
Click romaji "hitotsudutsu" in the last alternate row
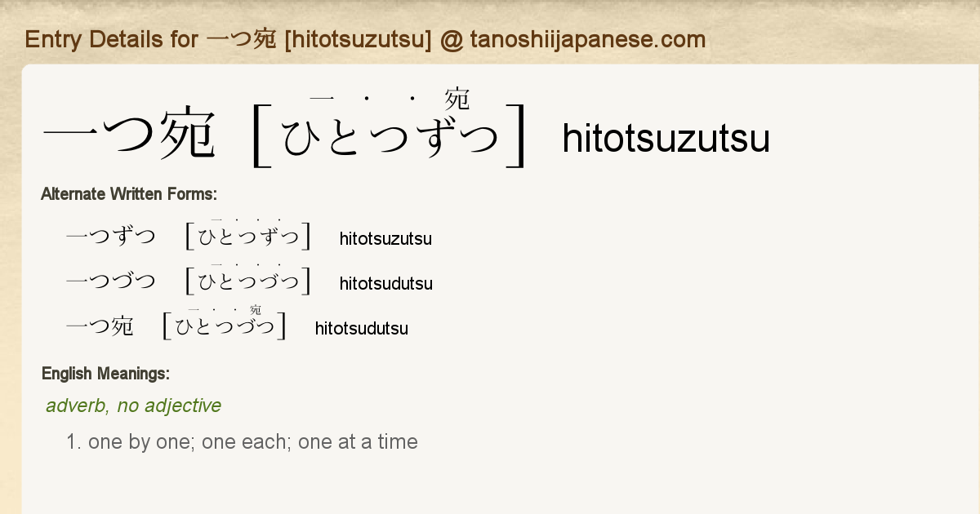tap(361, 329)
